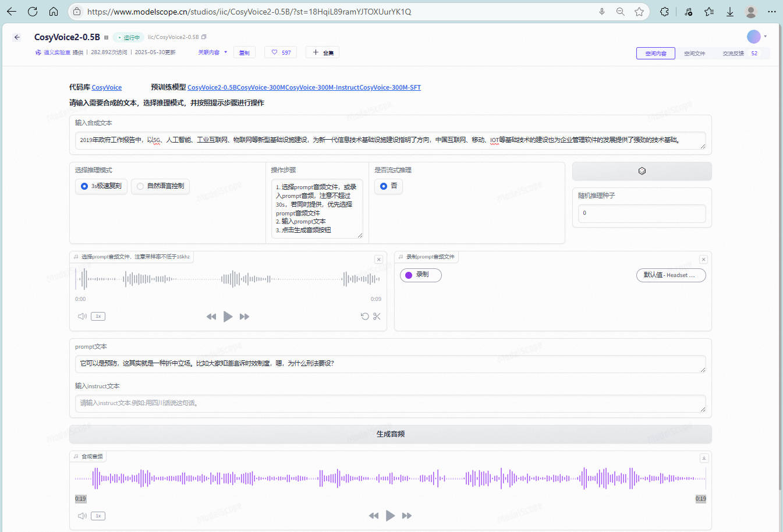
Task: Open the browser profile avatar
Action: [x=751, y=12]
